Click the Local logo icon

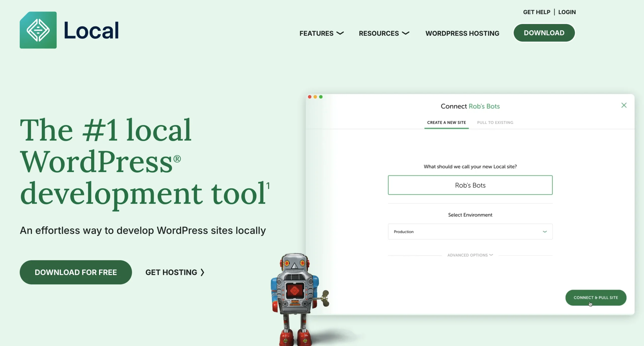pyautogui.click(x=38, y=30)
